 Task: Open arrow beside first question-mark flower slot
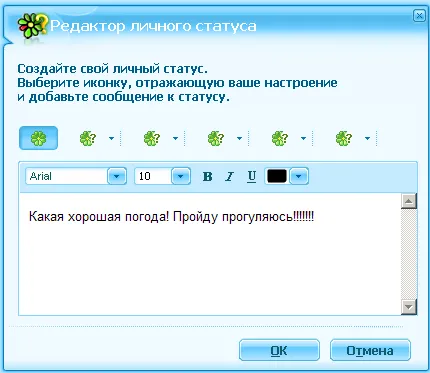pos(111,138)
